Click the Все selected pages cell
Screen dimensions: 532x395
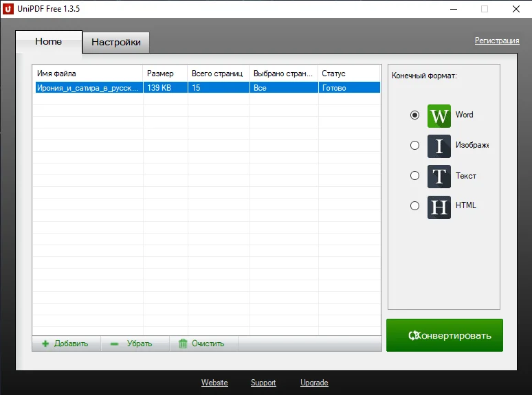285,88
